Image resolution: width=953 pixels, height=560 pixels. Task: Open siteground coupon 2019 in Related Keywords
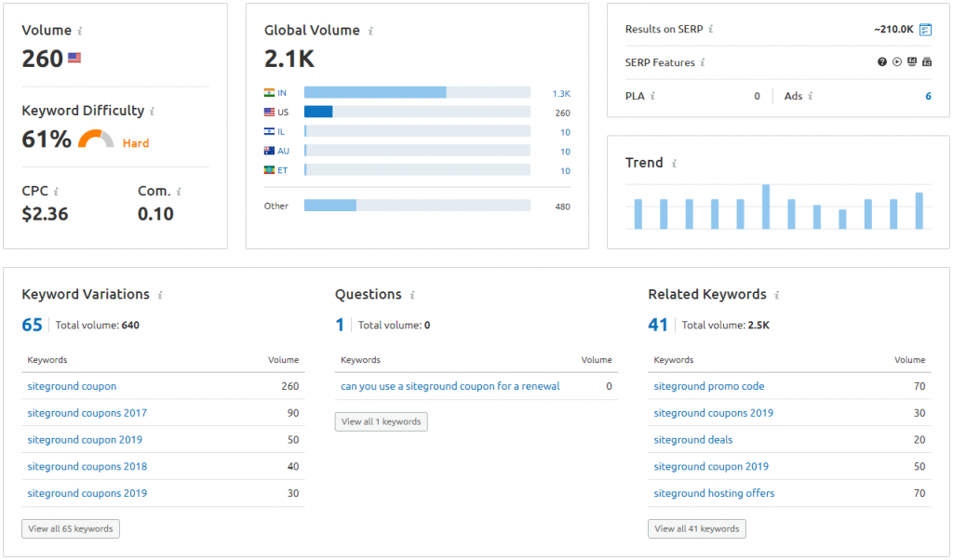point(711,466)
